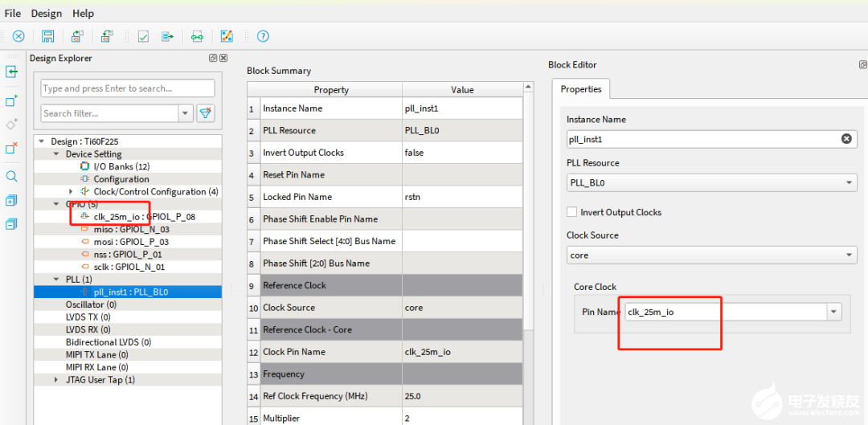
Task: Select the Properties tab
Action: click(x=581, y=89)
